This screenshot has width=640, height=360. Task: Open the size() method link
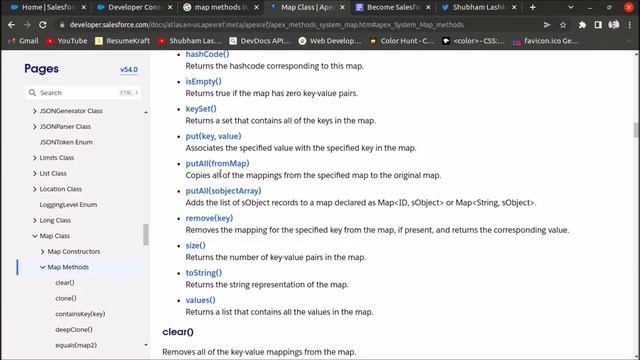[196, 245]
